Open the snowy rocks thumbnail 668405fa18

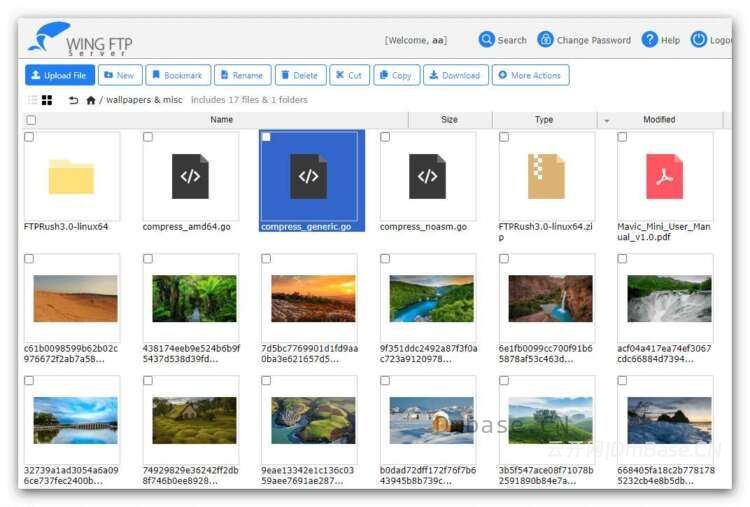[669, 420]
